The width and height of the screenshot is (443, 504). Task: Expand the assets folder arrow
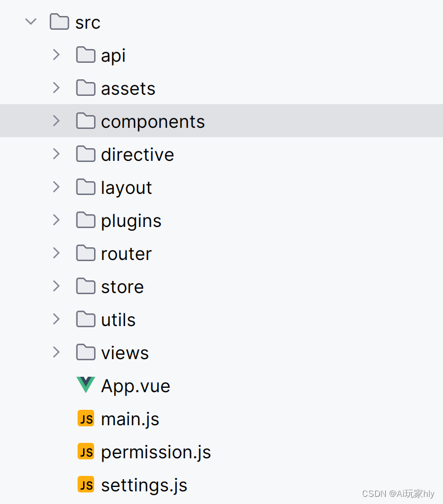coord(56,88)
